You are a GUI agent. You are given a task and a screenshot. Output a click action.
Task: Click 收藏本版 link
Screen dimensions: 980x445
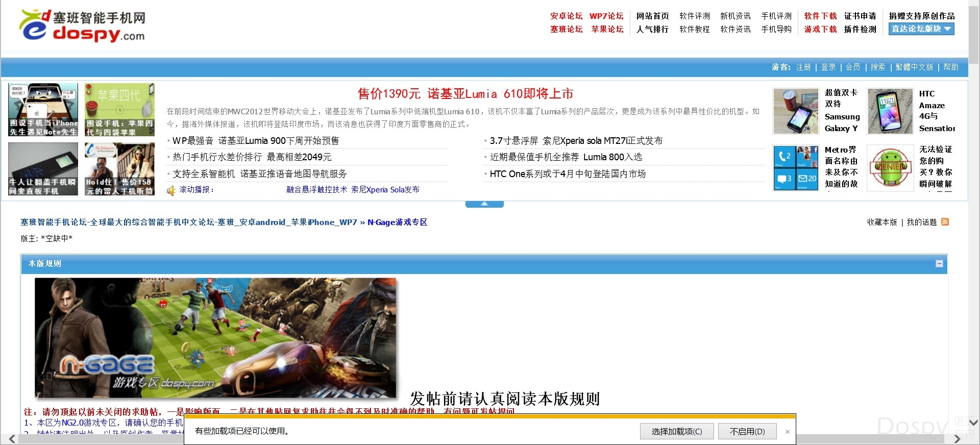tap(882, 222)
